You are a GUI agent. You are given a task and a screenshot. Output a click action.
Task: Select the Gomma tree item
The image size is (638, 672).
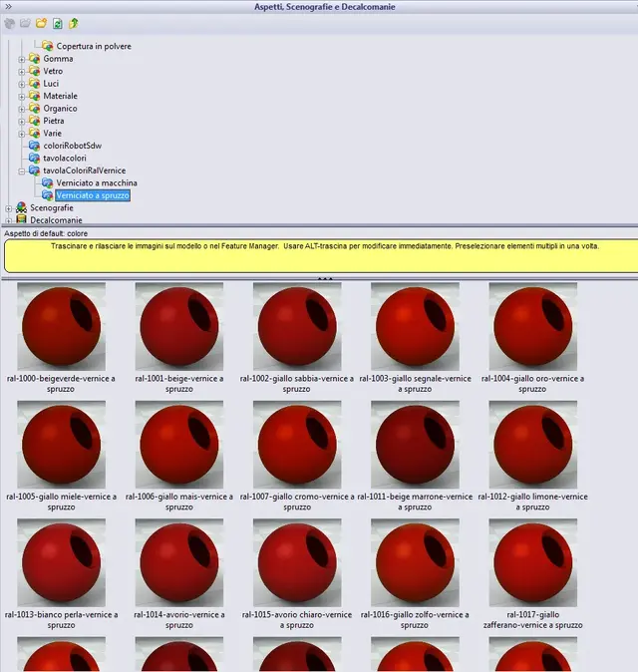(x=58, y=59)
